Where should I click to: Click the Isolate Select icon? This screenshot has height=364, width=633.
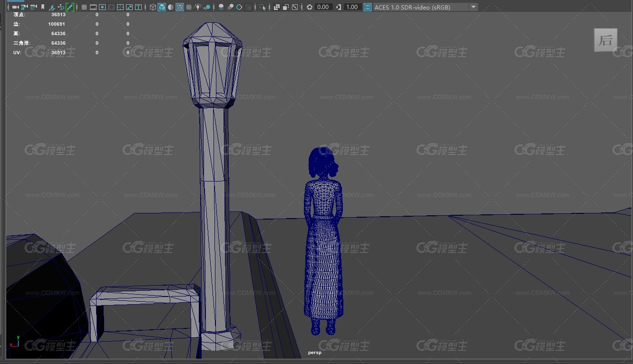(x=263, y=7)
